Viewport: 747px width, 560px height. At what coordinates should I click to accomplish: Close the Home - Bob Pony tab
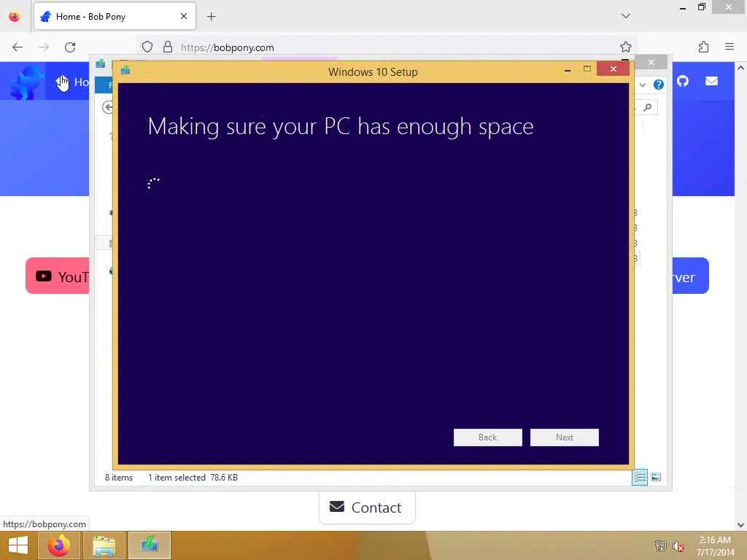click(183, 16)
